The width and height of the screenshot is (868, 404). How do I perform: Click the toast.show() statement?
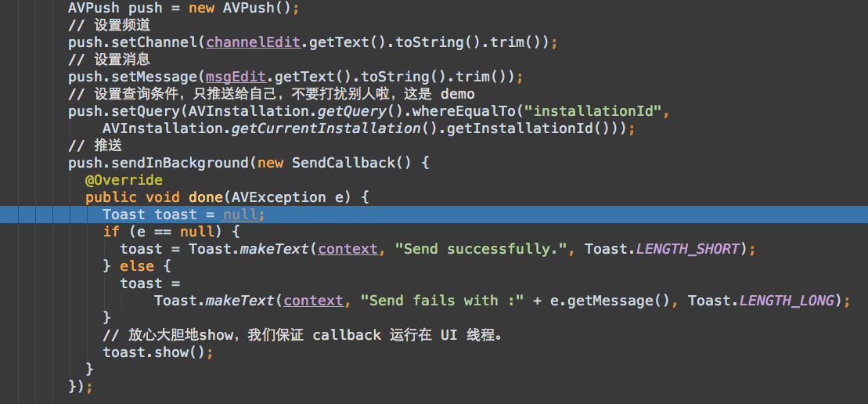click(x=158, y=352)
